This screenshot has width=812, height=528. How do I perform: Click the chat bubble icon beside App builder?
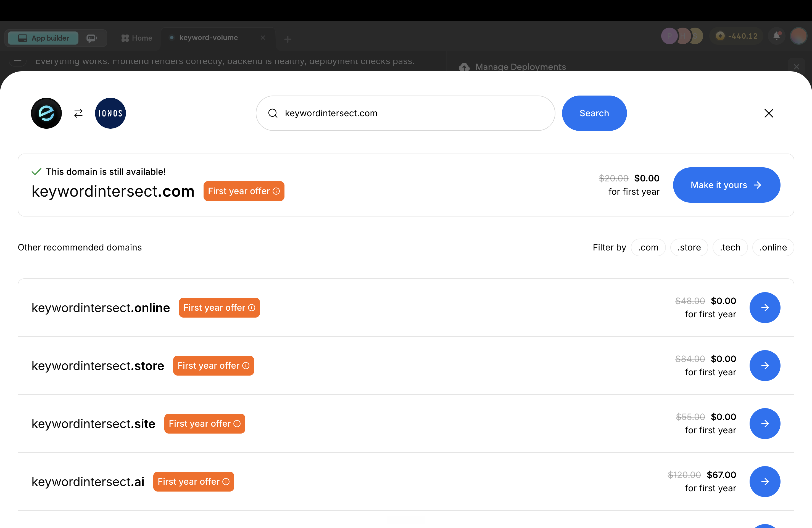click(x=91, y=38)
